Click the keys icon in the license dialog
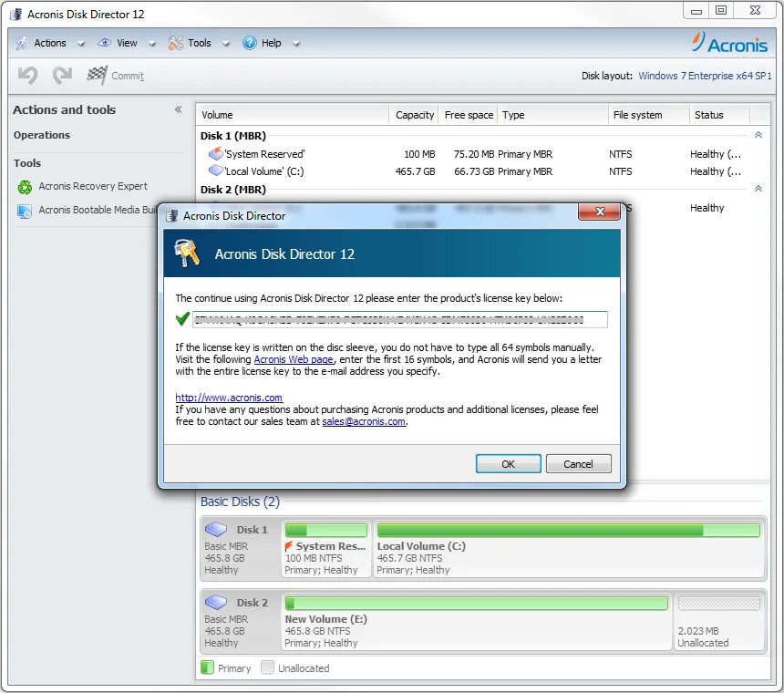This screenshot has width=784, height=693. click(x=187, y=253)
